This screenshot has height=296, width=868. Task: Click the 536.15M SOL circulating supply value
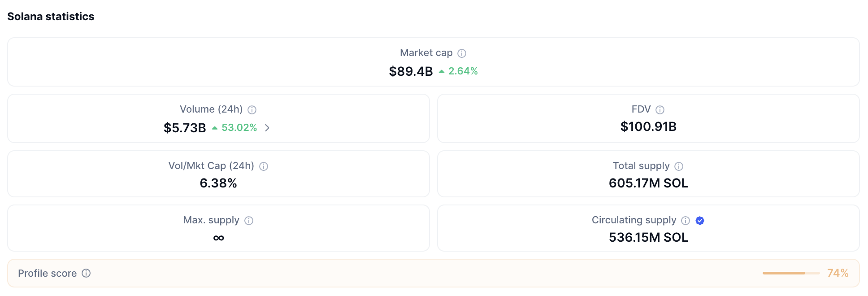648,237
